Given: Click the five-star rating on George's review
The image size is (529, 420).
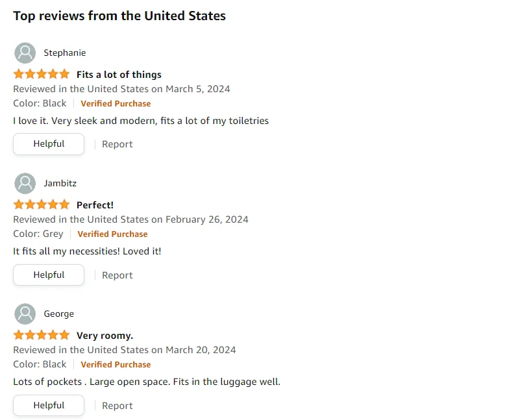Looking at the screenshot, I should pyautogui.click(x=41, y=335).
